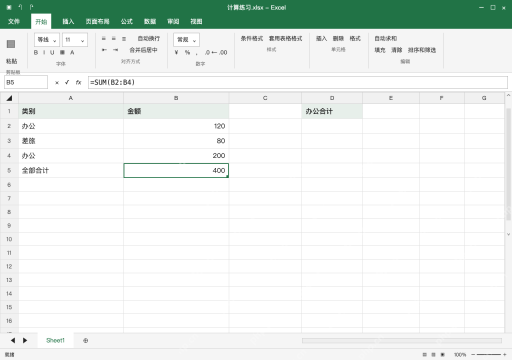
Task: Click the Paste (粘贴) clipboard icon
Action: pos(11,44)
